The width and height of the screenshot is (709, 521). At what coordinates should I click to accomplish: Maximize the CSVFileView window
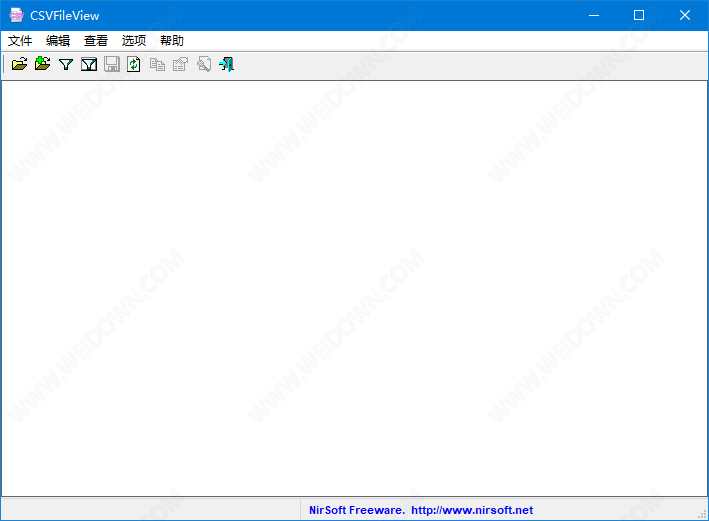click(639, 15)
